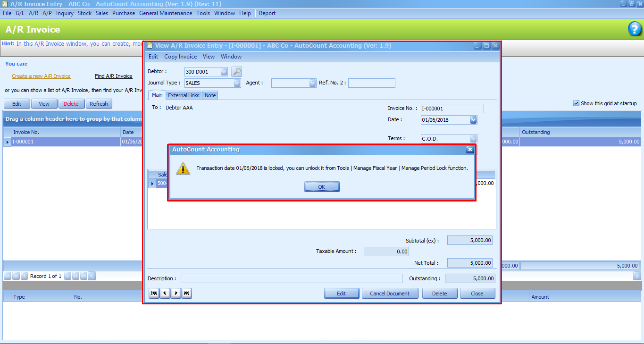Open the A/P menu
644x344 pixels.
47,13
